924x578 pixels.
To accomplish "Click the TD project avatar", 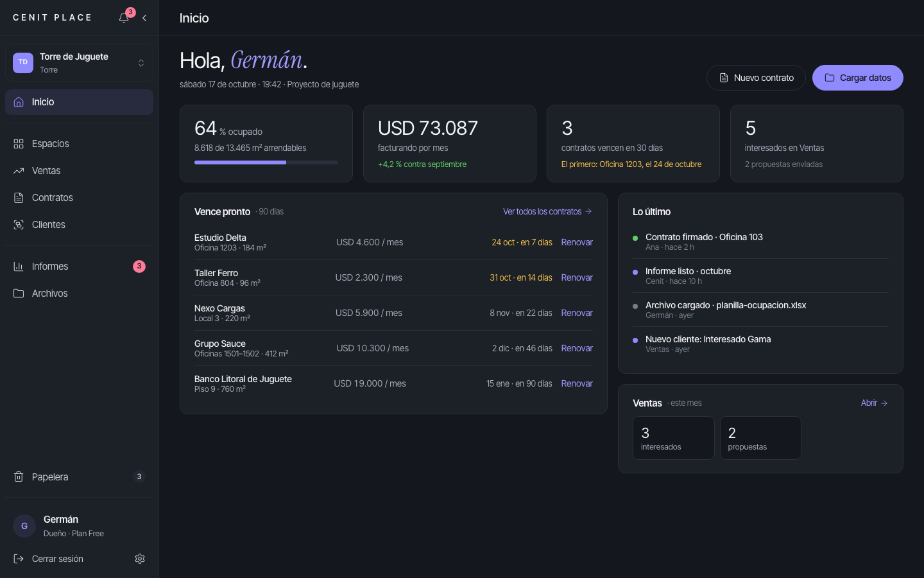I will (x=23, y=63).
